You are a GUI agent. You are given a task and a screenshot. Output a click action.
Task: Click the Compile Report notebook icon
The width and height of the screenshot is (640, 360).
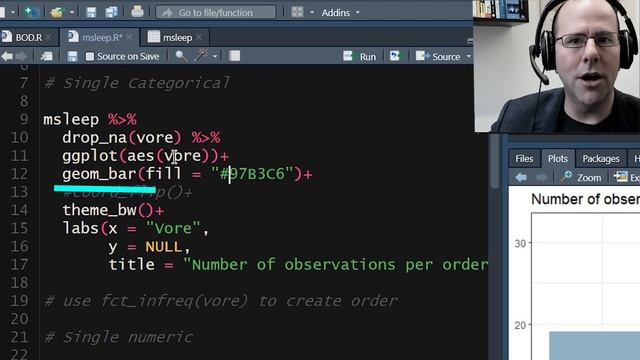pos(234,56)
